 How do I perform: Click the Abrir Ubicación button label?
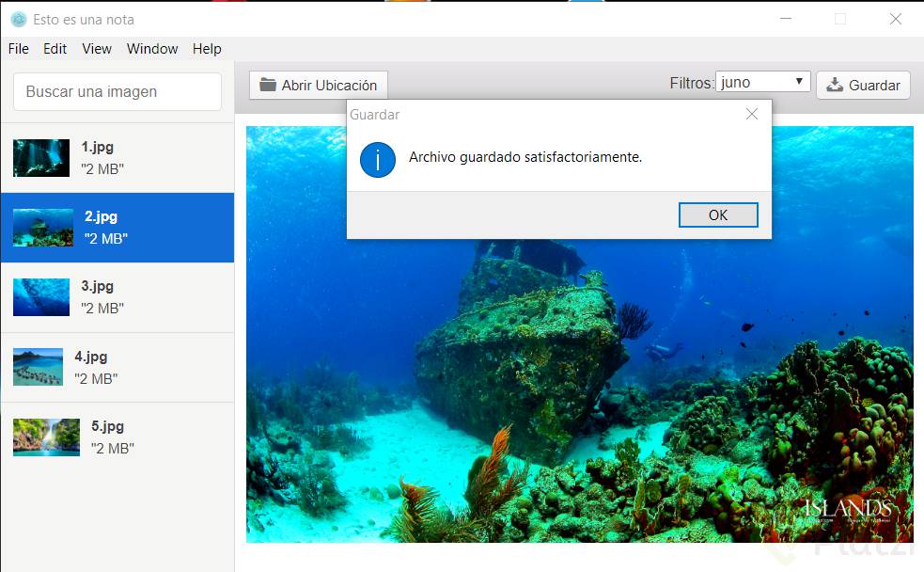[329, 86]
